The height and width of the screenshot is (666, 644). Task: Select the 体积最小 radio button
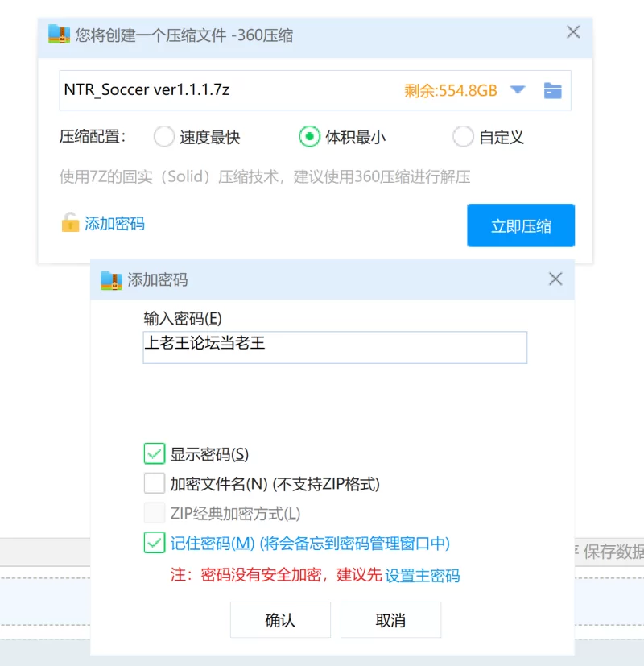pos(309,137)
